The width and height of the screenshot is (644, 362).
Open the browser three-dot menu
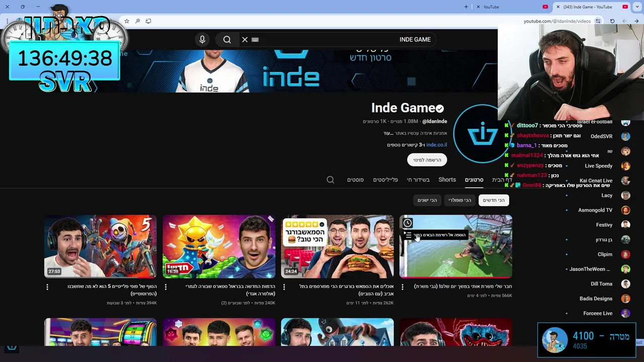(7, 21)
